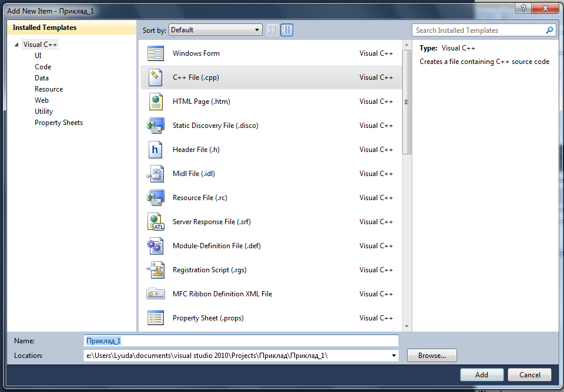Select the Resource category
Viewport: 564px width, 392px height.
point(49,89)
